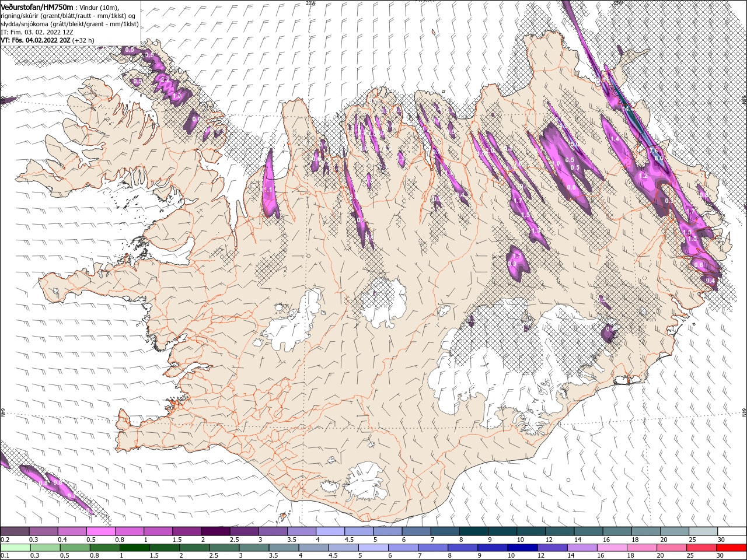
Task: Click the '20W' longitude label at the top edge
Action: 310,3
